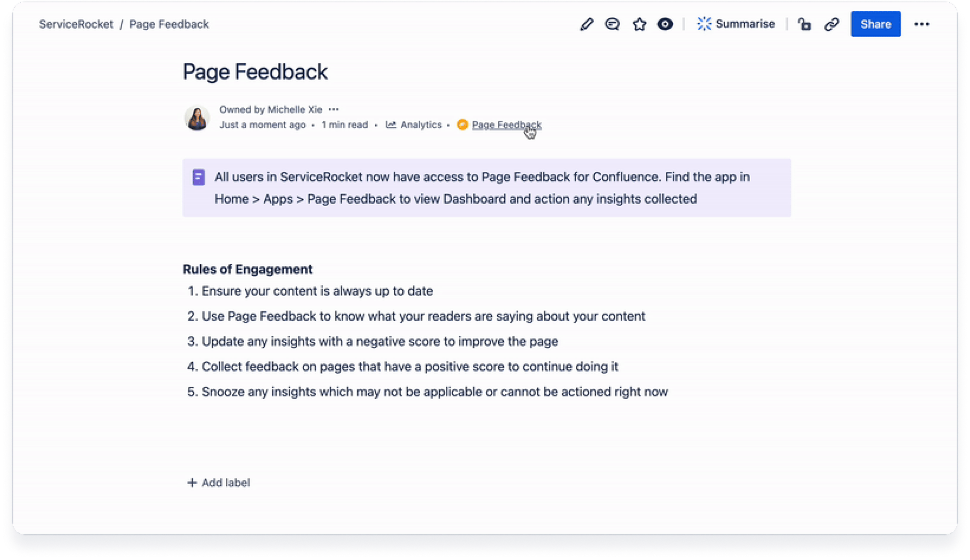This screenshot has width=970, height=560.
Task: Click the blue Share button
Action: tap(876, 24)
